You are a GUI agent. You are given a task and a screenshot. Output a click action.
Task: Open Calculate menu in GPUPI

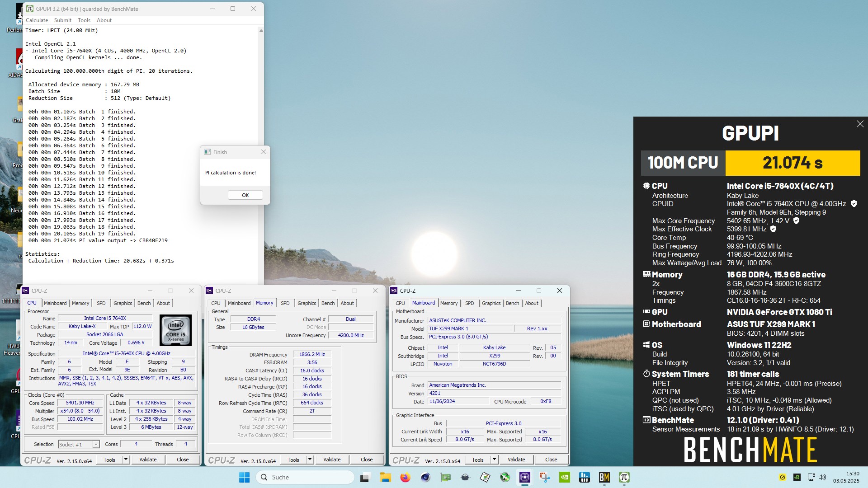(37, 20)
